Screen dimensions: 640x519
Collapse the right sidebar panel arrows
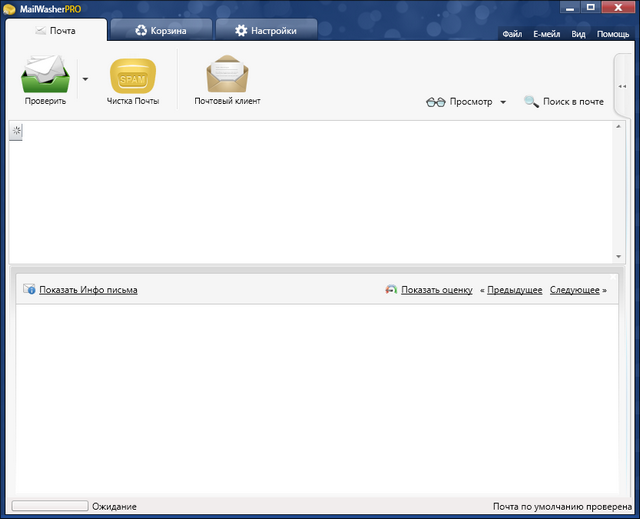click(622, 86)
